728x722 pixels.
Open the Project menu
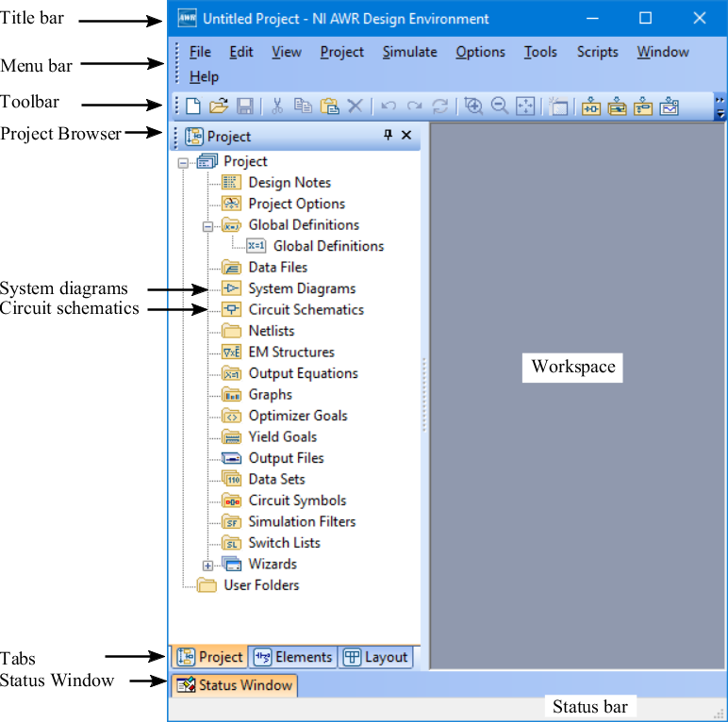click(x=341, y=52)
